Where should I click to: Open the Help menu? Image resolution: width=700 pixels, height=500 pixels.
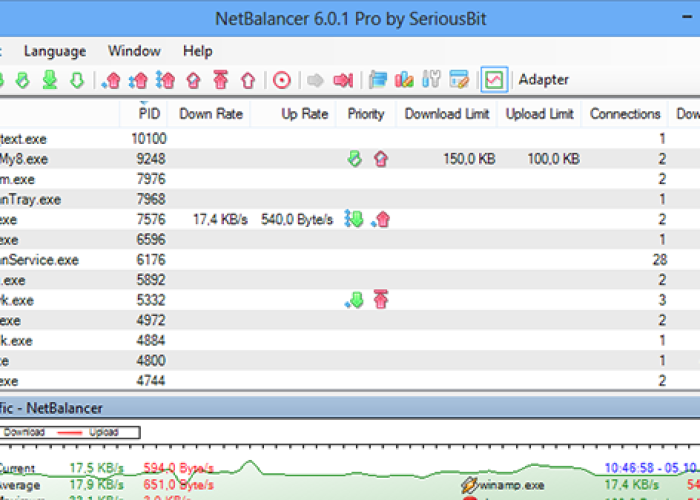coord(197,51)
